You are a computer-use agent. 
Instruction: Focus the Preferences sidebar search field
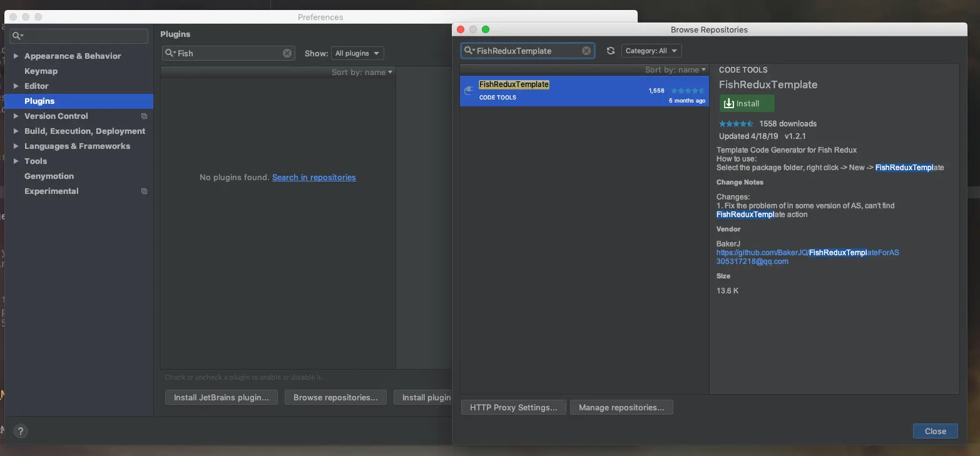[79, 36]
